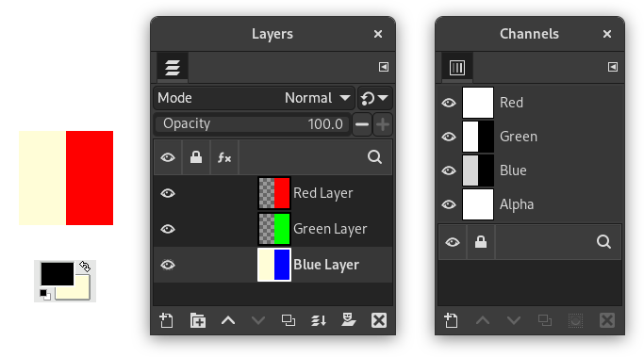This screenshot has width=644, height=357.
Task: Open the Channels tab icon
Action: (457, 67)
